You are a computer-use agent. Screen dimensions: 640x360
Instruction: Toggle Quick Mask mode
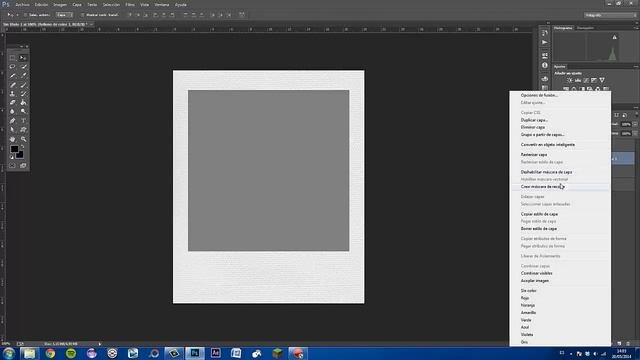click(12, 166)
